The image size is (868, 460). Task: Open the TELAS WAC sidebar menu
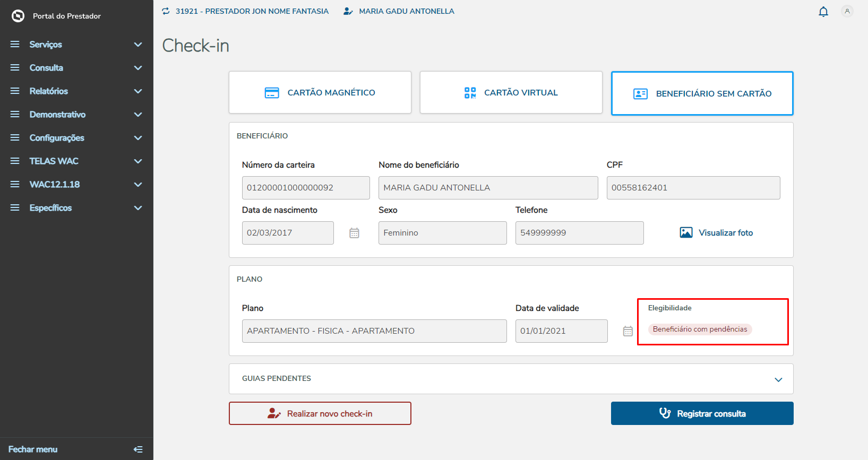coord(76,161)
